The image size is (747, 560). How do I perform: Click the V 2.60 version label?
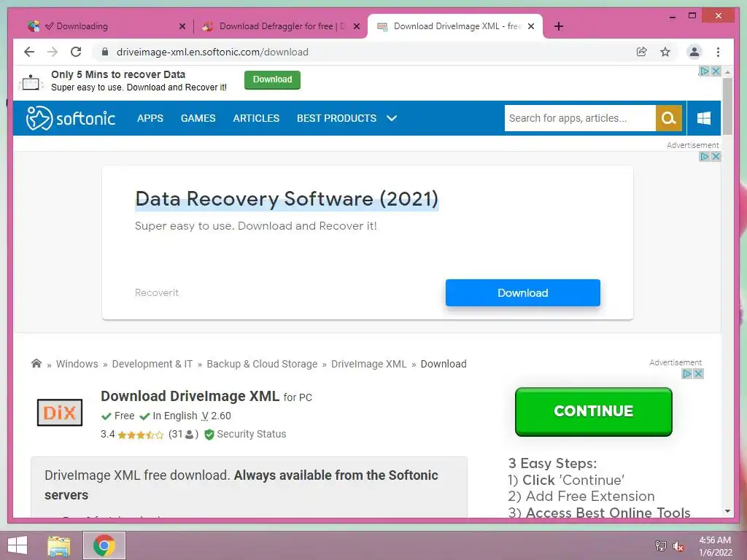[216, 416]
